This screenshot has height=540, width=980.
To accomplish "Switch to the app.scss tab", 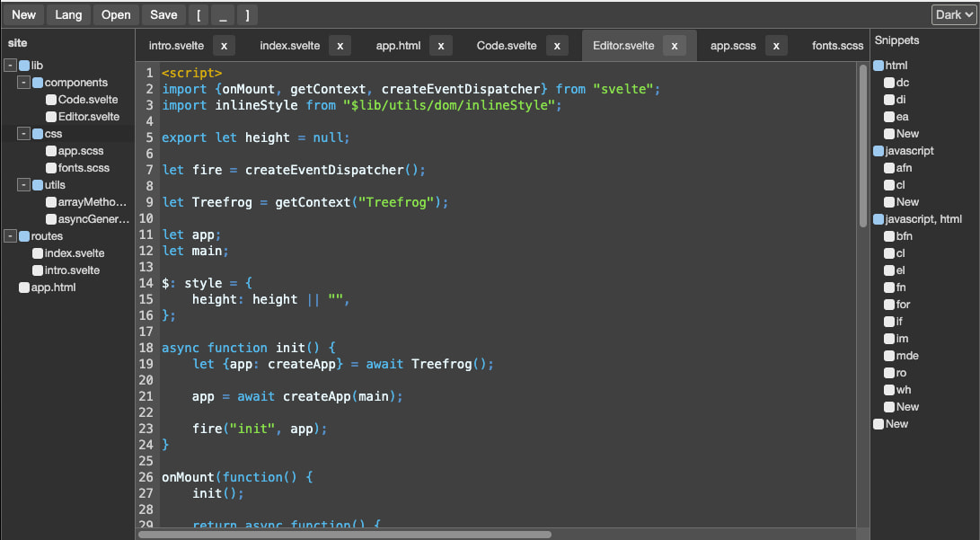I will pyautogui.click(x=733, y=46).
